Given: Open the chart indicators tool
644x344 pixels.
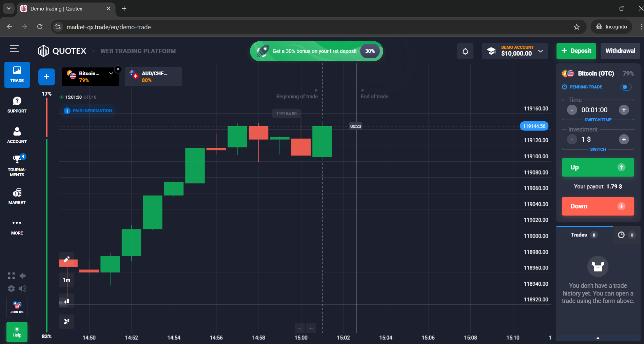Looking at the screenshot, I should (x=67, y=321).
